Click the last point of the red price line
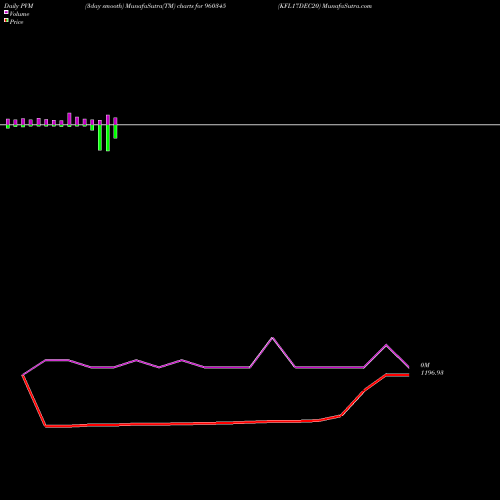The image size is (500, 500). pyautogui.click(x=408, y=375)
